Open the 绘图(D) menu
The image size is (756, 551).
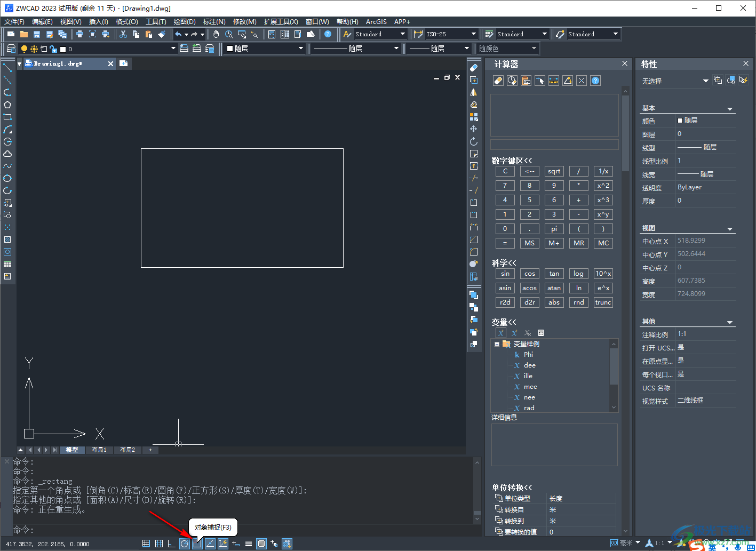[185, 22]
